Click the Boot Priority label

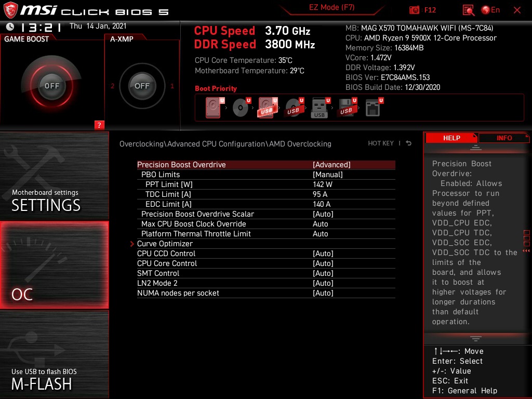(216, 88)
